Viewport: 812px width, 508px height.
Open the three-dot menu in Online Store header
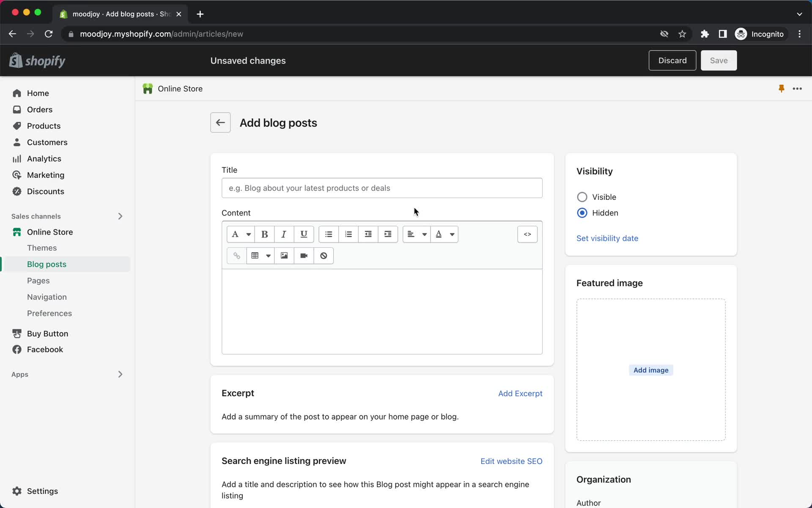[797, 88]
